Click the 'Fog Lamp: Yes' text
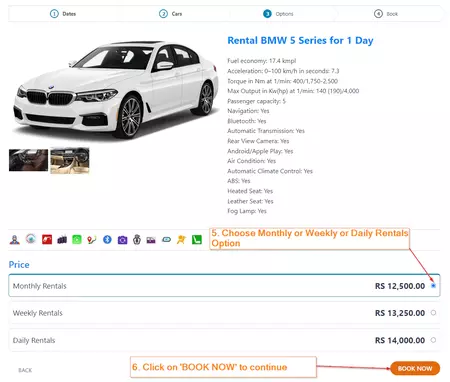Screen dimensions: 450x382 pos(247,211)
